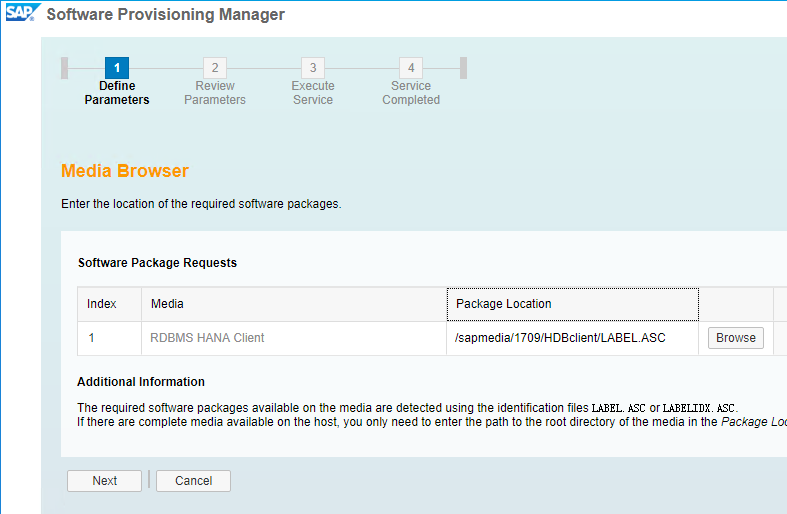
Task: Click the Index column header
Action: click(x=109, y=304)
